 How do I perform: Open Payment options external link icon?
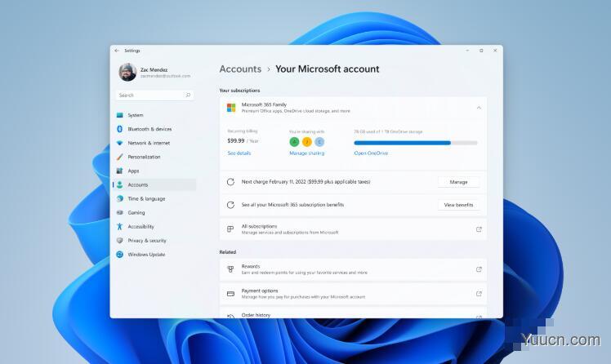pyautogui.click(x=479, y=294)
